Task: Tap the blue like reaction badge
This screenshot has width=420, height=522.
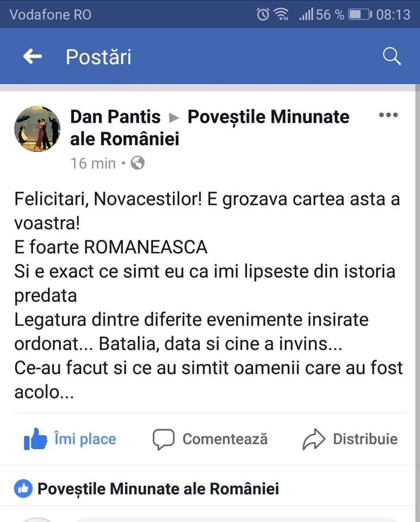Action: tap(23, 489)
